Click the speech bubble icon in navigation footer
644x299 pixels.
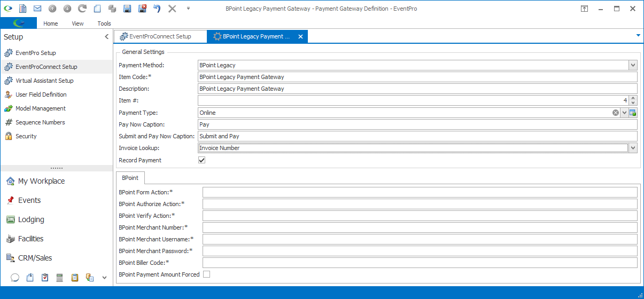[15, 278]
